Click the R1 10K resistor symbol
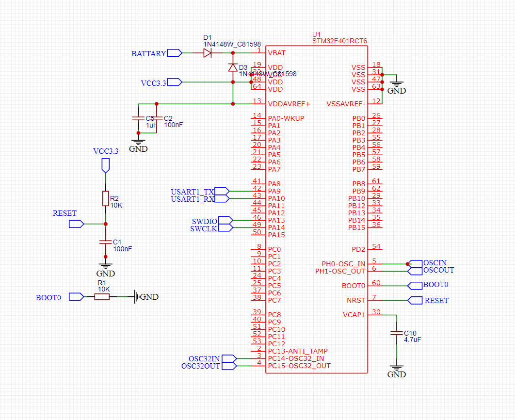The image size is (515, 420). [x=103, y=296]
